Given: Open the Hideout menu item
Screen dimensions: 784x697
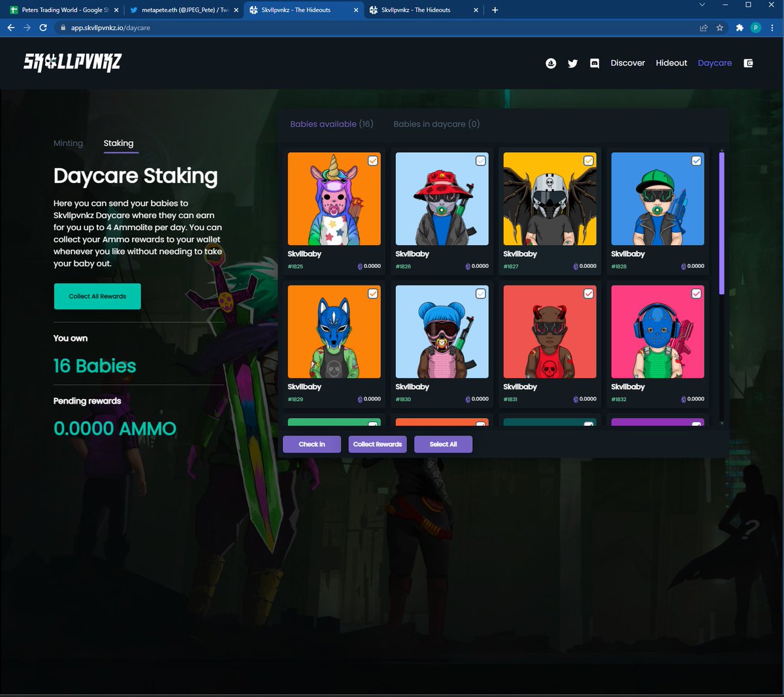Looking at the screenshot, I should pyautogui.click(x=672, y=63).
